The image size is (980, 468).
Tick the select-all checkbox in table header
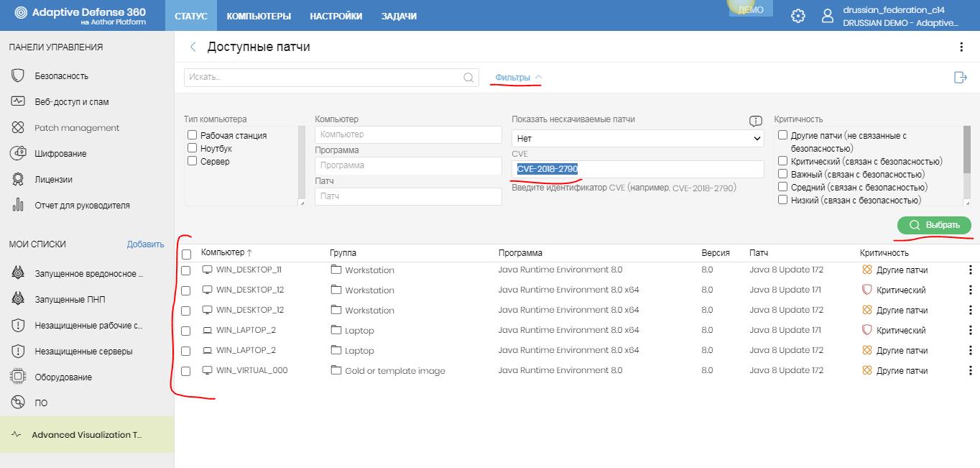(x=186, y=254)
